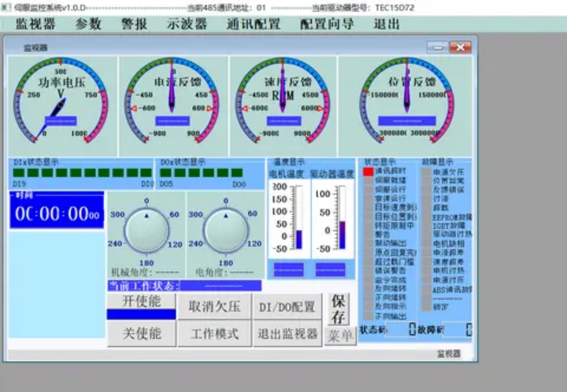Click the 位置反馈 position gauge
The width and height of the screenshot is (567, 392).
410,100
